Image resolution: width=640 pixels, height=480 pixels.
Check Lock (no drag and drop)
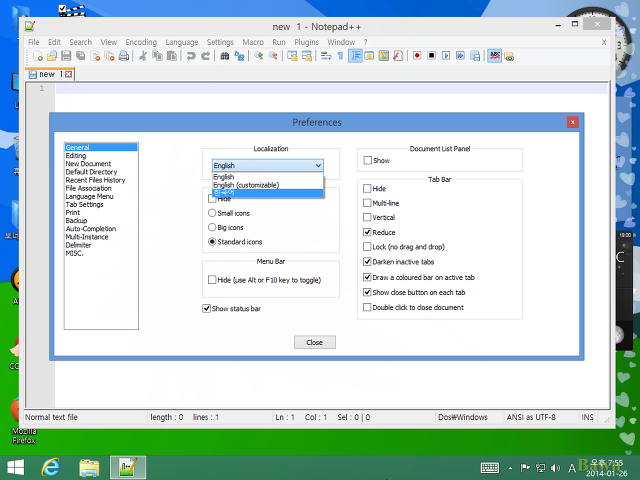point(367,247)
